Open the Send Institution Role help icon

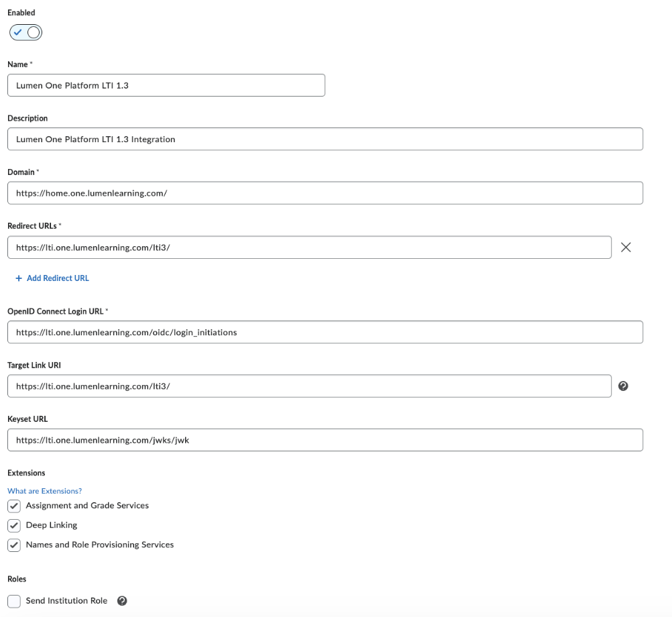122,601
